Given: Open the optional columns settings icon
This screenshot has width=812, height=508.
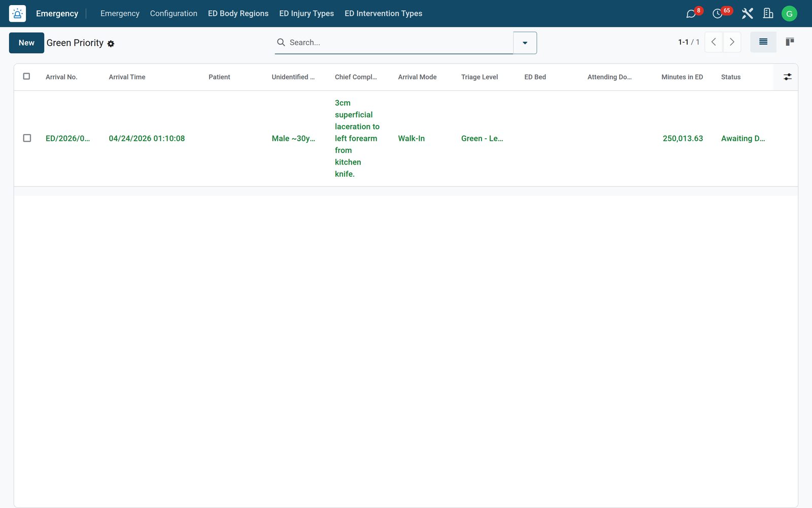Looking at the screenshot, I should 787,77.
